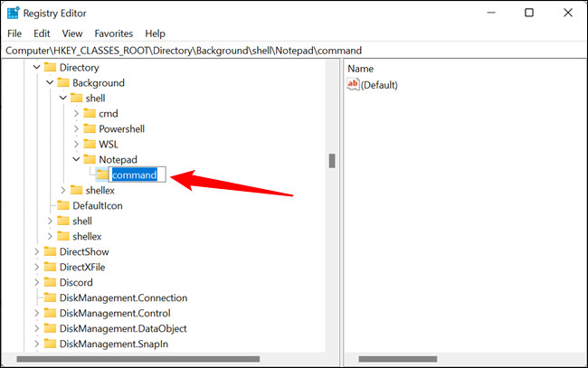Click the Discord folder icon
Image resolution: width=588 pixels, height=368 pixels.
[x=50, y=283]
